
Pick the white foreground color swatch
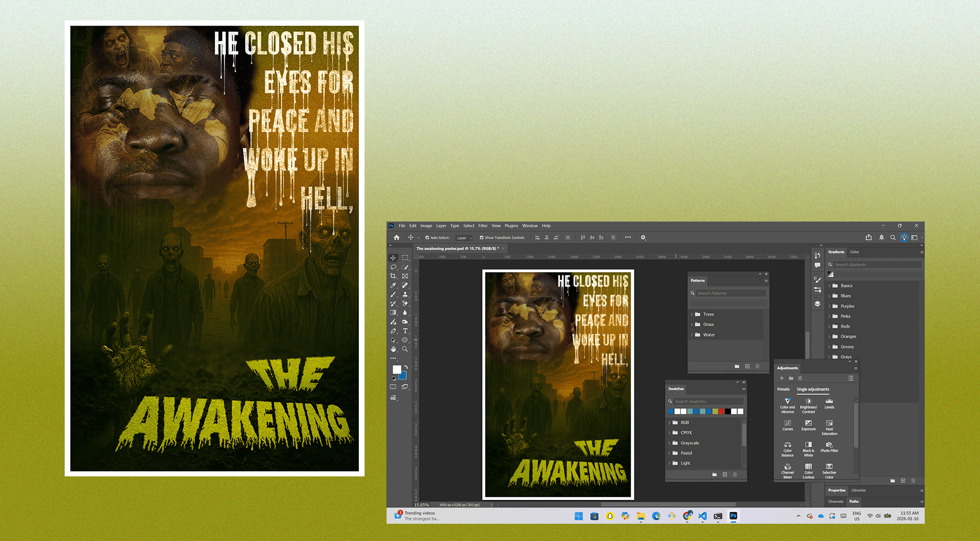click(x=396, y=370)
